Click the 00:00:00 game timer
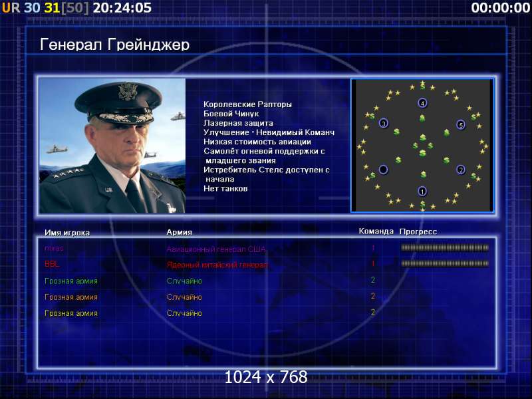Viewport: 532px width, 399px height. pos(501,7)
